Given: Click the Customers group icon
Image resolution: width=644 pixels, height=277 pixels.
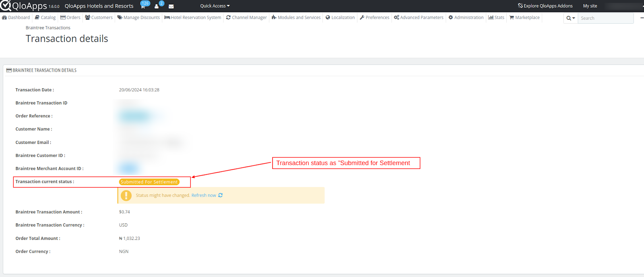Looking at the screenshot, I should coord(87,18).
